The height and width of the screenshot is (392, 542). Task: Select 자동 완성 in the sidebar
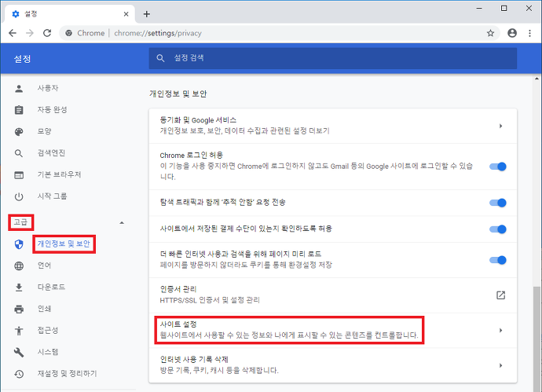click(52, 109)
